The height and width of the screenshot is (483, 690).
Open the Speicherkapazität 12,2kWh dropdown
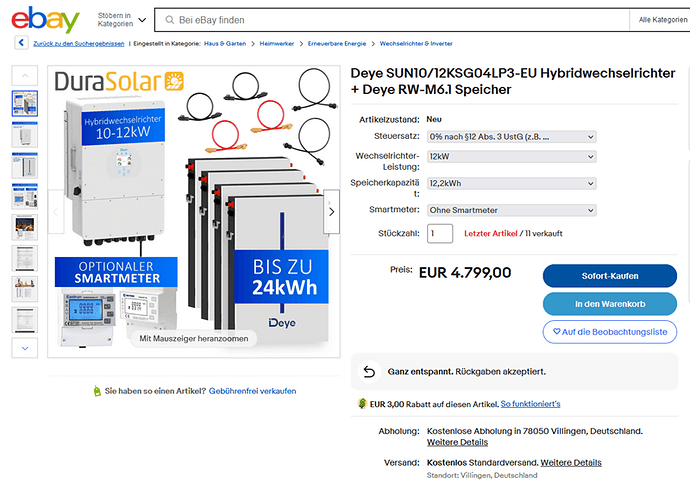pos(512,183)
